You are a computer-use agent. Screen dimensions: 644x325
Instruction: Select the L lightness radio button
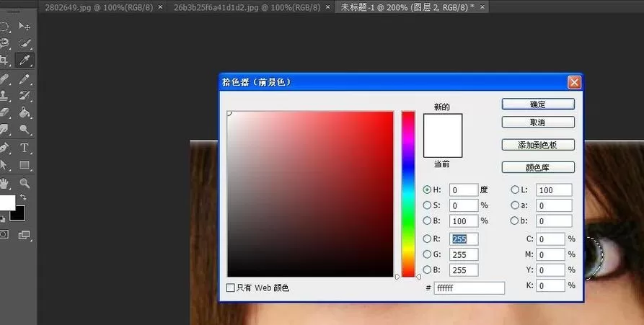tap(515, 190)
